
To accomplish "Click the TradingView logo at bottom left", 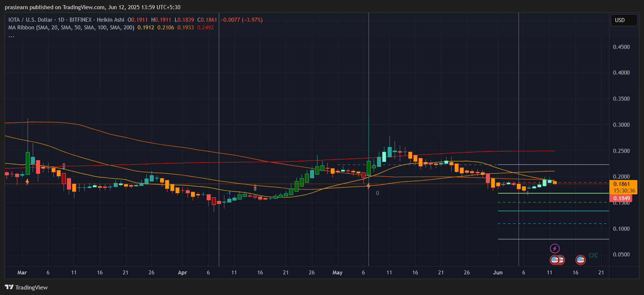I will (x=26, y=287).
